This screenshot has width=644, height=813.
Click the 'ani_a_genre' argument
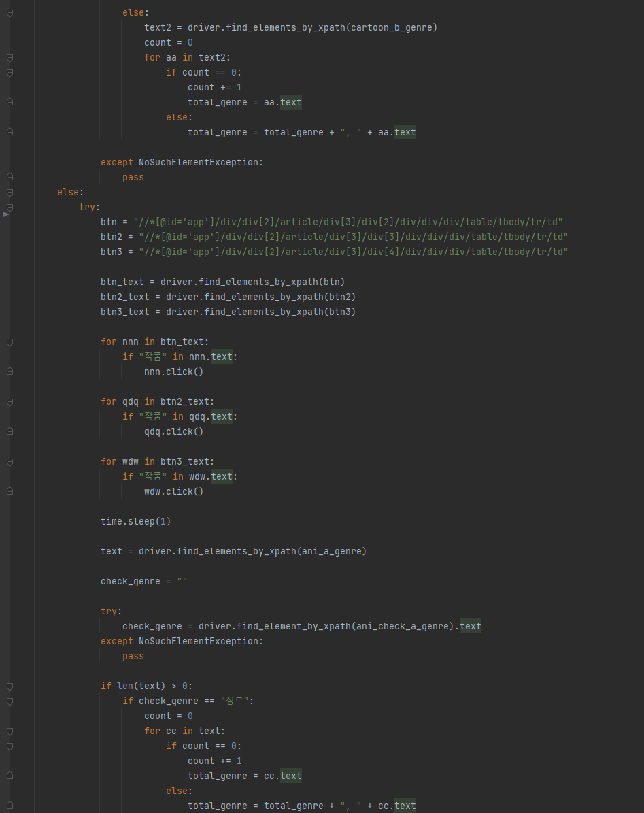[x=332, y=552]
